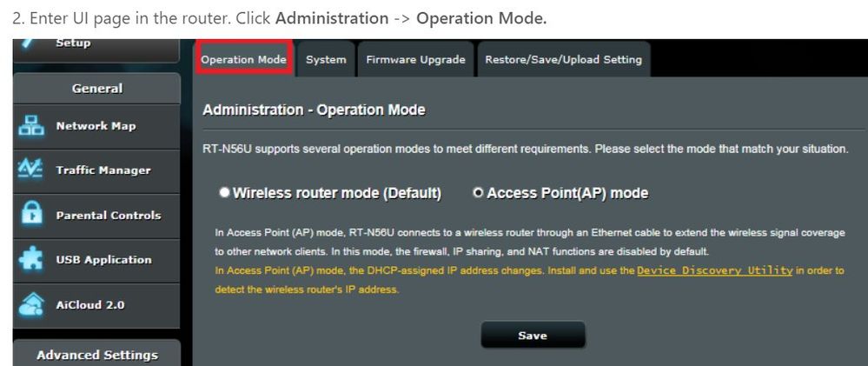Switch to the Operation Mode tab
The height and width of the screenshot is (366, 868).
point(243,59)
